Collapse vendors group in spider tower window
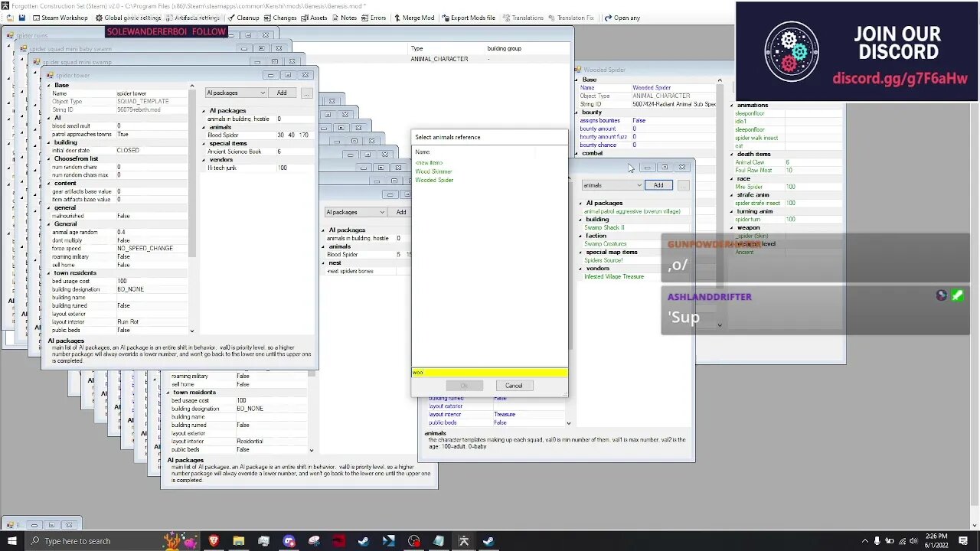This screenshot has height=551, width=980. pos(204,159)
